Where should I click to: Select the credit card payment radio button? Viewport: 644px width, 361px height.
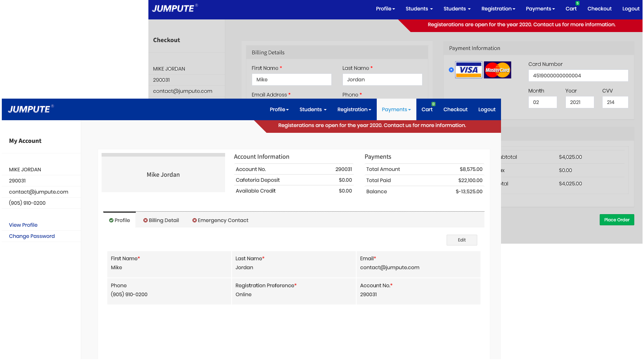[x=451, y=70]
